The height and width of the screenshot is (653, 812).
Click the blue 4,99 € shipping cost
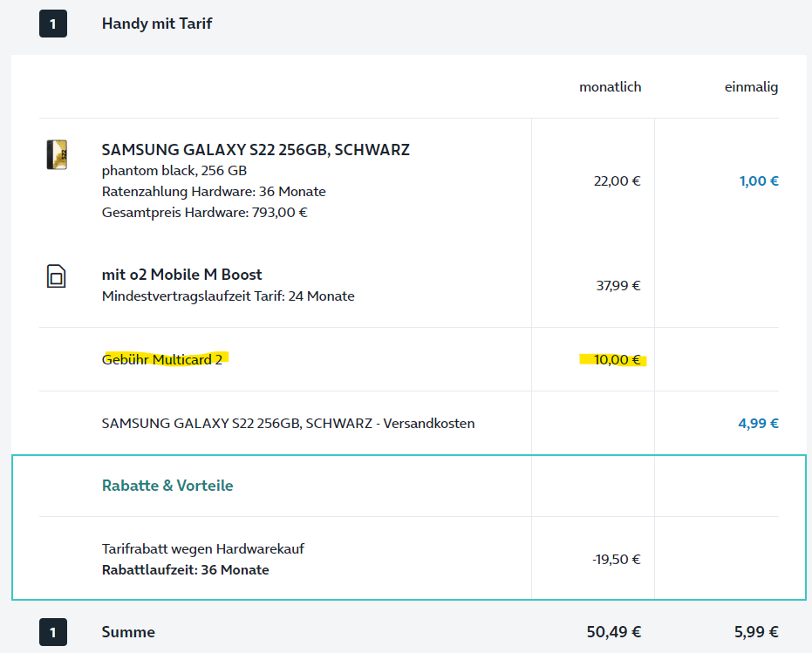pyautogui.click(x=758, y=424)
